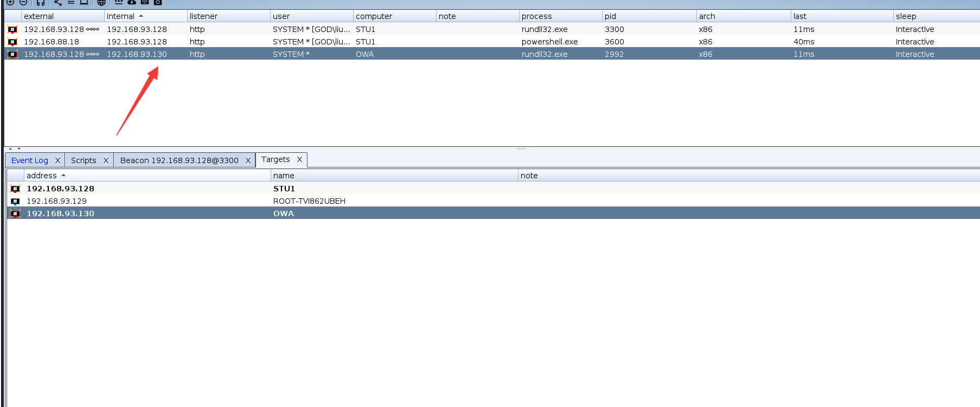Click beacon icon of powershell.exe session row
Image resolution: width=980 pixels, height=407 pixels.
tap(12, 42)
